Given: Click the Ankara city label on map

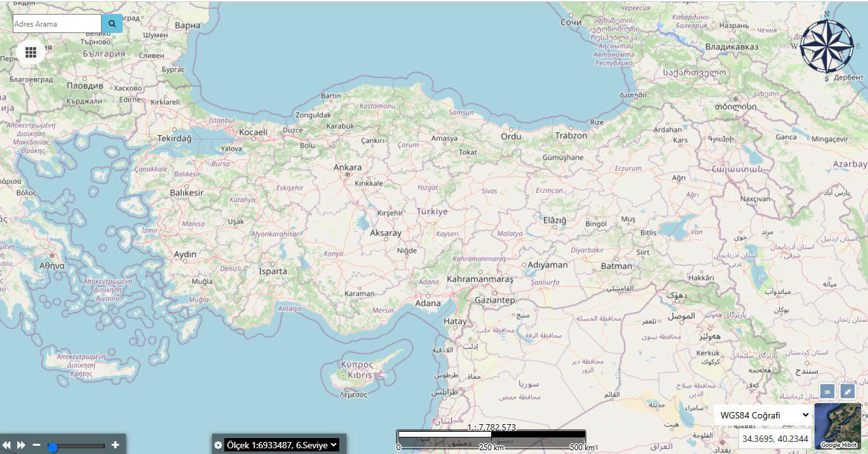Looking at the screenshot, I should pyautogui.click(x=348, y=168).
